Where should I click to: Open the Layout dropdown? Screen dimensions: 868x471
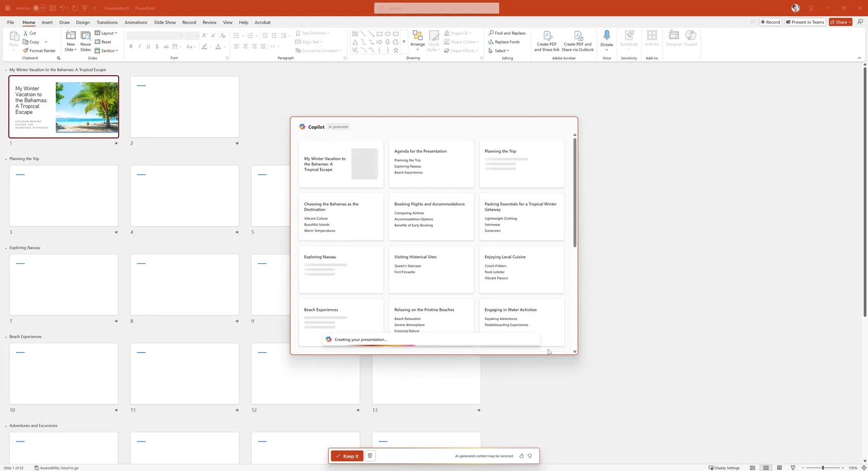click(106, 33)
